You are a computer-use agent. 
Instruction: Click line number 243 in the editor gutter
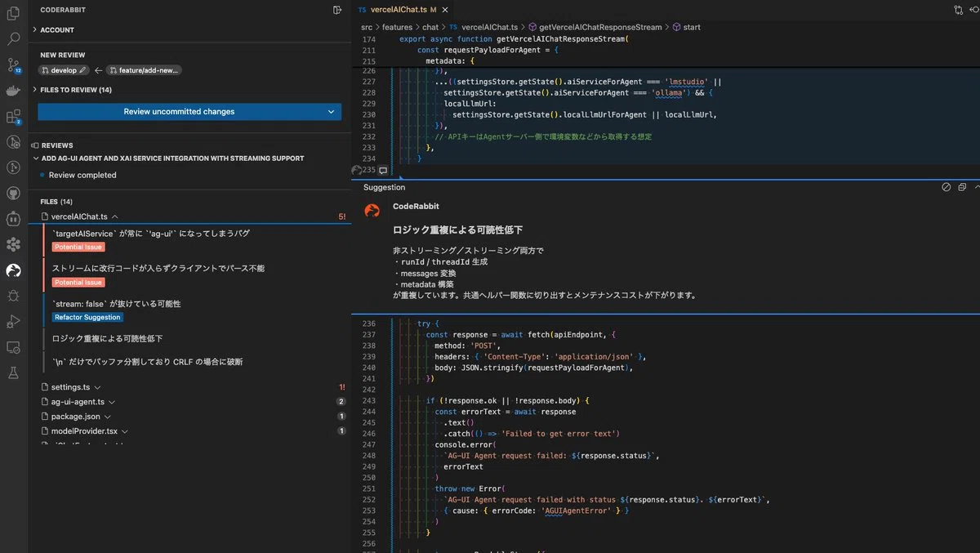pos(367,401)
